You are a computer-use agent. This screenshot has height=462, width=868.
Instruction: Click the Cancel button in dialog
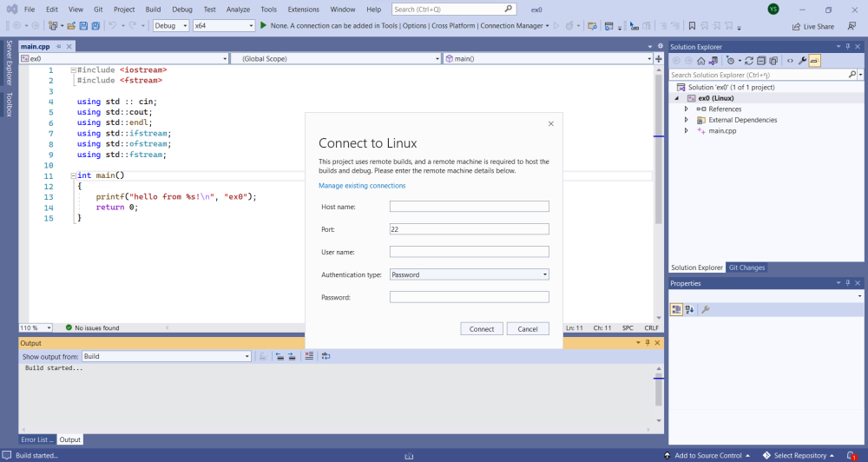coord(528,328)
